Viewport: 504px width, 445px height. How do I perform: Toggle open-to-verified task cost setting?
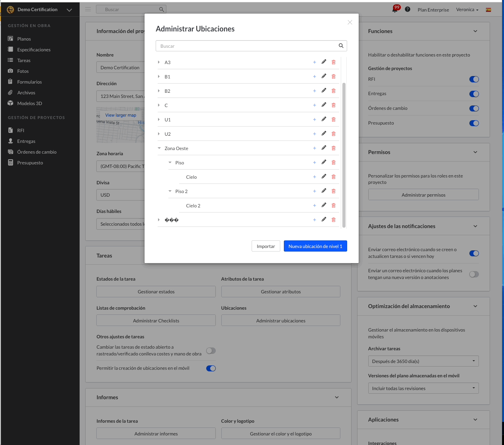coord(211,351)
